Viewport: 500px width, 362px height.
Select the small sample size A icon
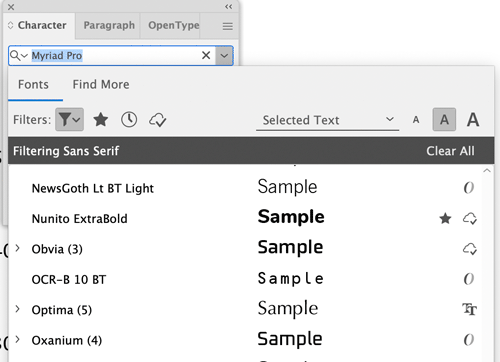pyautogui.click(x=416, y=120)
